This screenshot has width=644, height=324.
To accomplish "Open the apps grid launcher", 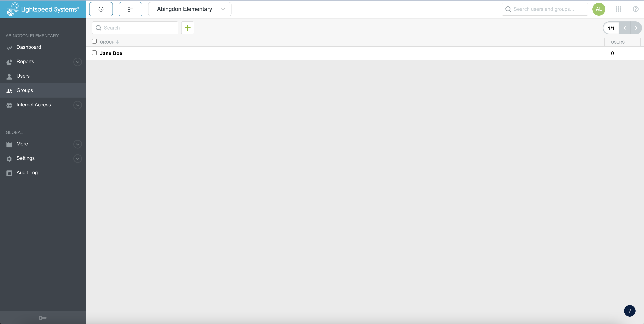I will tap(618, 9).
